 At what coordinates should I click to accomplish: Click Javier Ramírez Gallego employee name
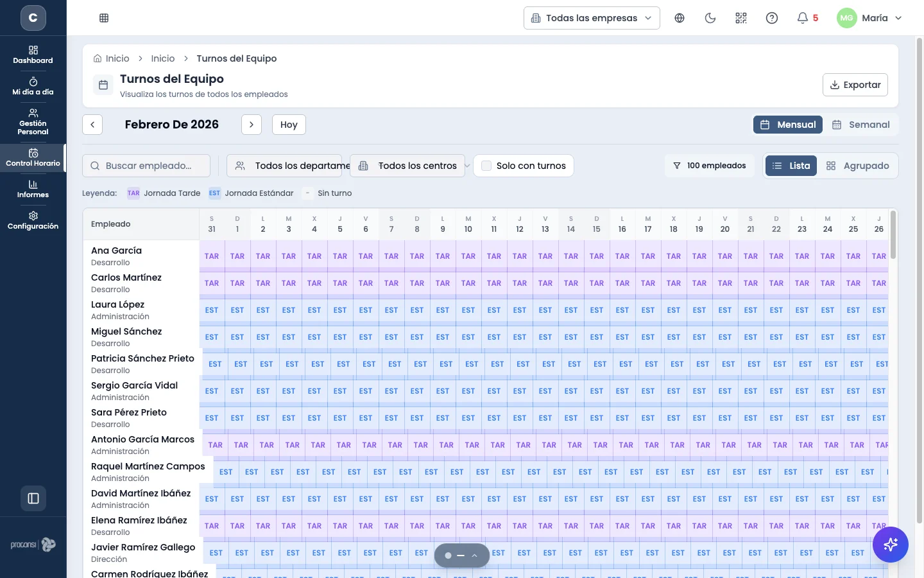tap(143, 547)
